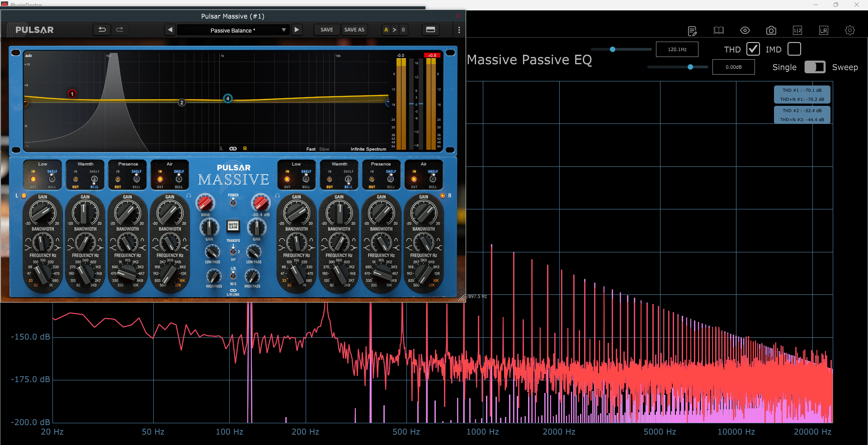The width and height of the screenshot is (868, 445).
Task: Select A state slot
Action: [386, 30]
